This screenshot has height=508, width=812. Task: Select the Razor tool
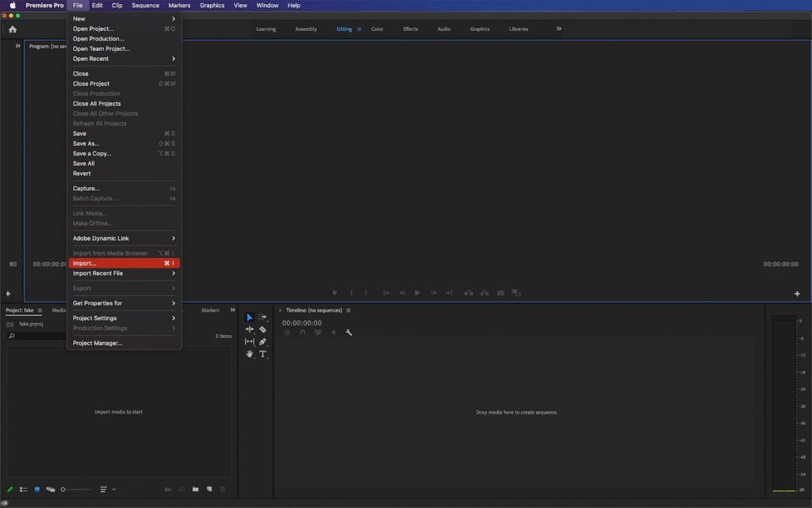coord(262,329)
